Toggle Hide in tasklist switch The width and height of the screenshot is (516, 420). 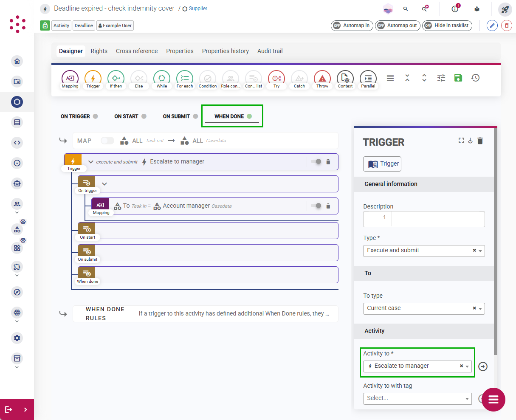(x=447, y=25)
